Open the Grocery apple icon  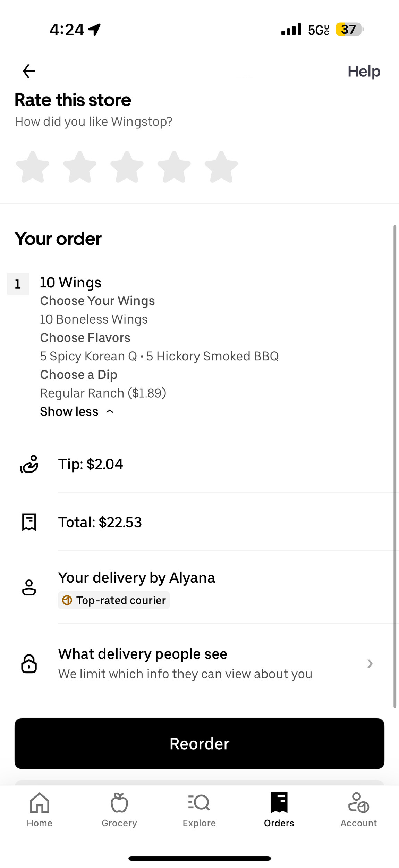click(119, 803)
